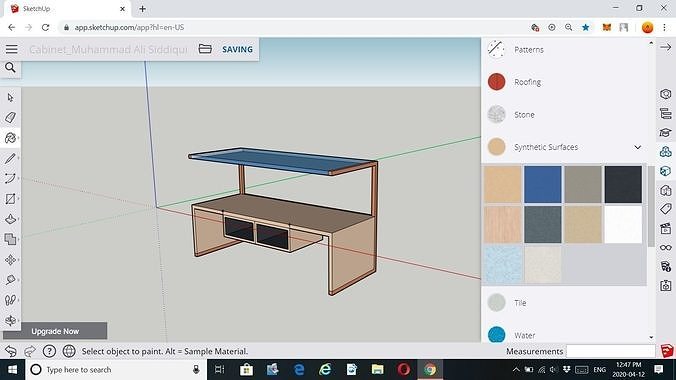Open a new browser tab
Viewport: 676px width, 380px height.
tap(142, 9)
